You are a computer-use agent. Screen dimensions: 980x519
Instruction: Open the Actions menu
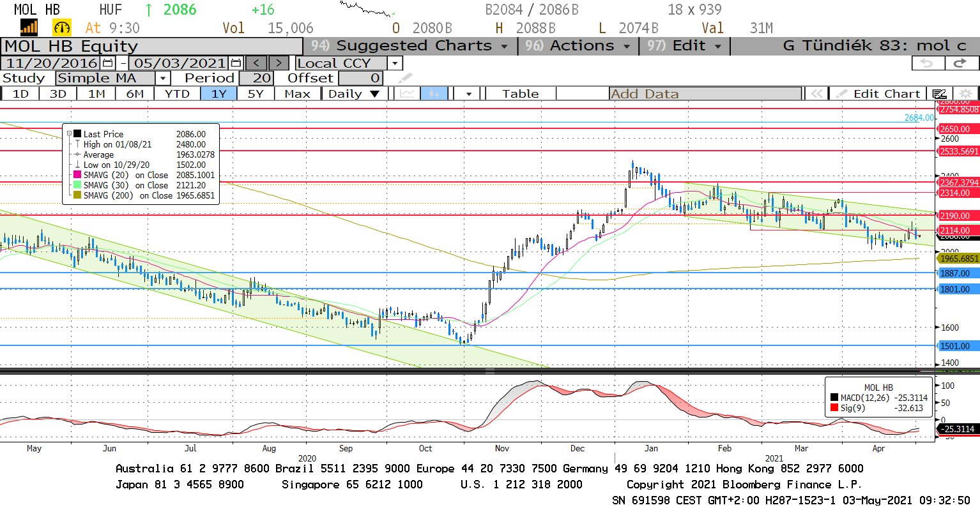(x=578, y=46)
